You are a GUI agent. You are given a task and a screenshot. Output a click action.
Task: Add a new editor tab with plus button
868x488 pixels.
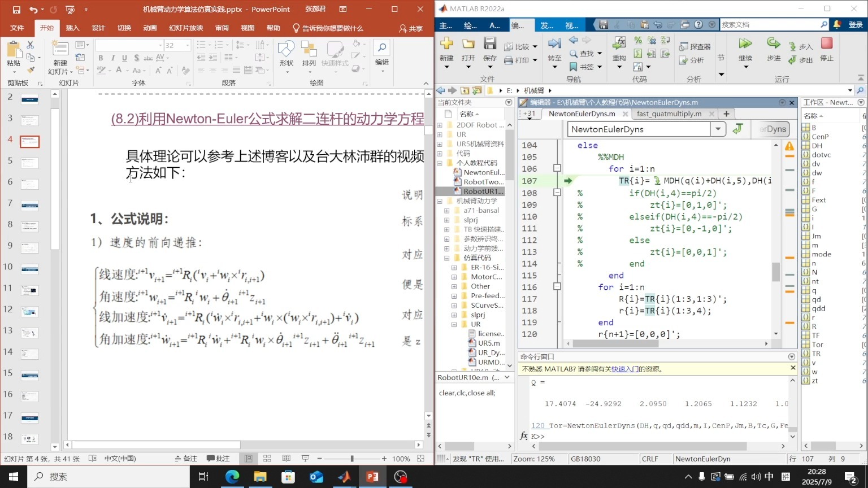726,114
